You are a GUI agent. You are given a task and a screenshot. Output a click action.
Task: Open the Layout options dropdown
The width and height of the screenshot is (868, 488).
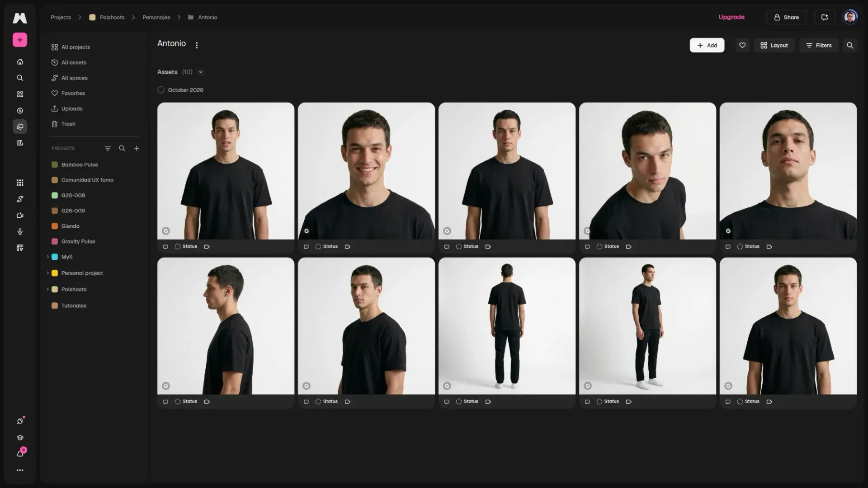point(774,45)
